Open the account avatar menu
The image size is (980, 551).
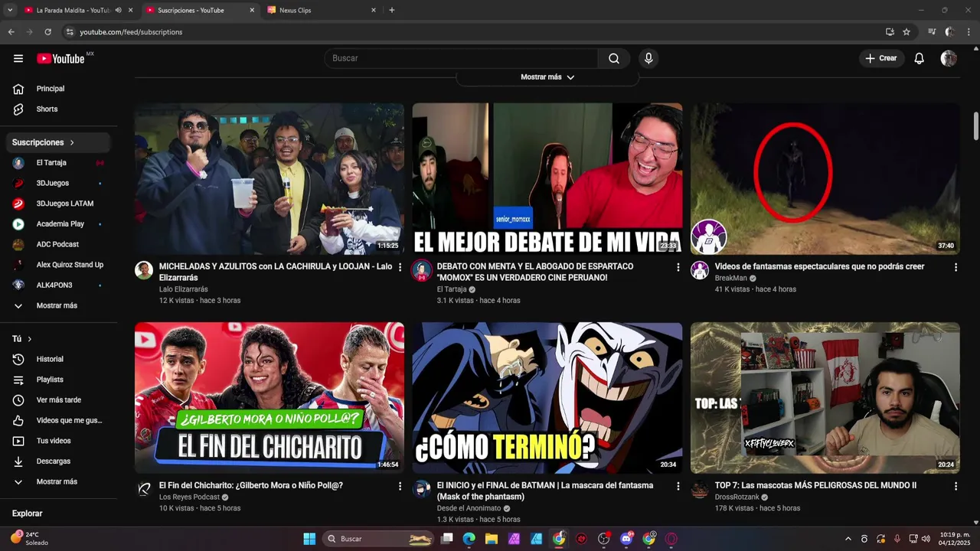click(x=949, y=58)
